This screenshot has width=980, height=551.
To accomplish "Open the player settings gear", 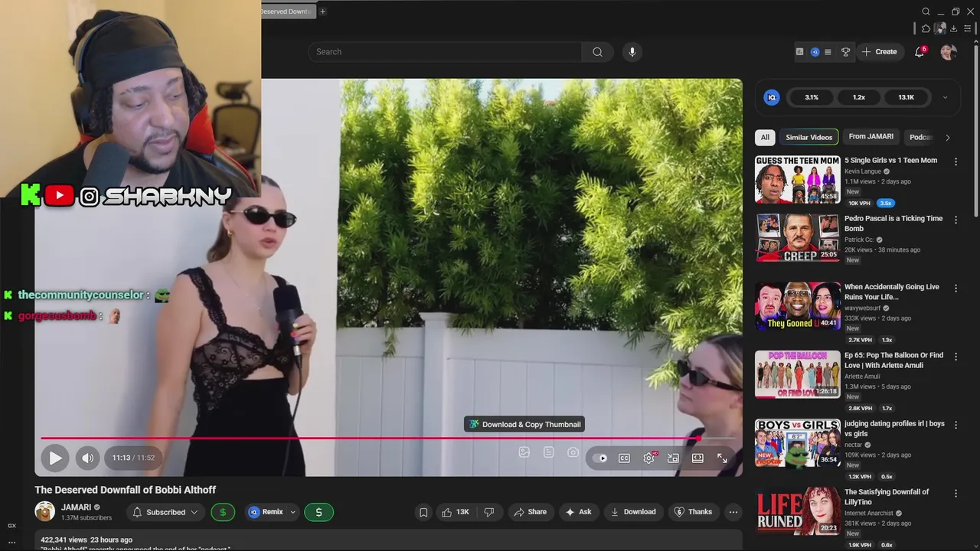I will [x=649, y=458].
